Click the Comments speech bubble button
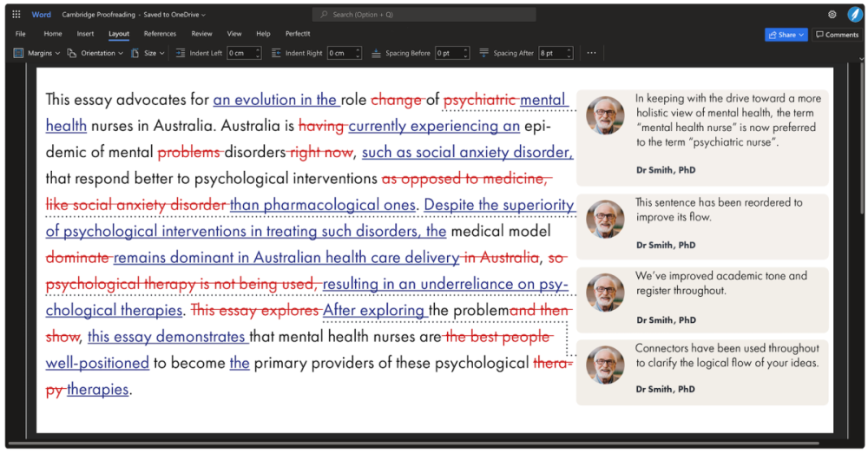The width and height of the screenshot is (868, 454). click(837, 35)
